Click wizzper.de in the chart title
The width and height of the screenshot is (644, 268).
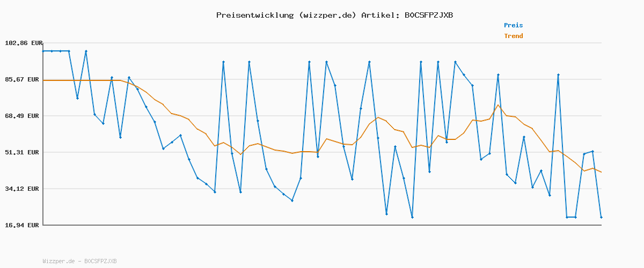325,15
